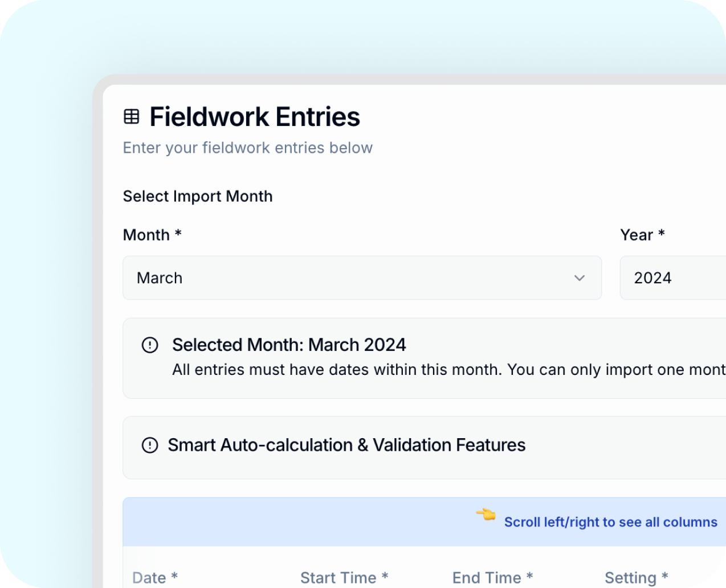Click the chevron inside the Month field

580,278
